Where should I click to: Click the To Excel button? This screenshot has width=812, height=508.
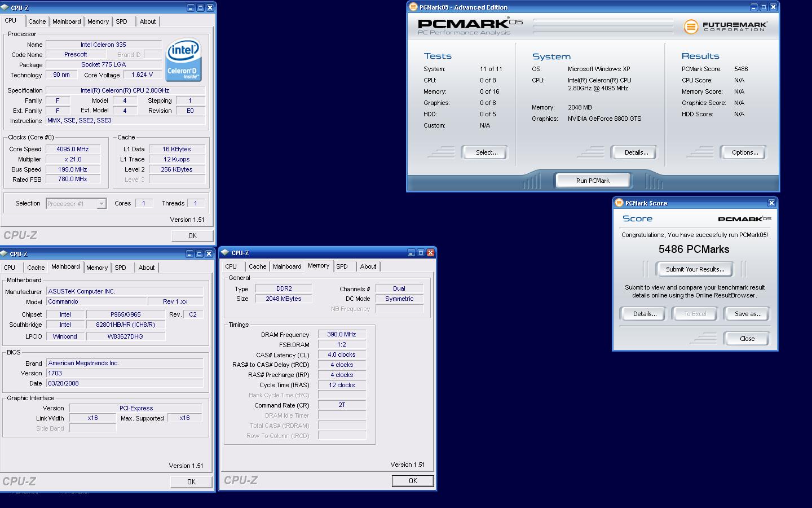point(695,314)
